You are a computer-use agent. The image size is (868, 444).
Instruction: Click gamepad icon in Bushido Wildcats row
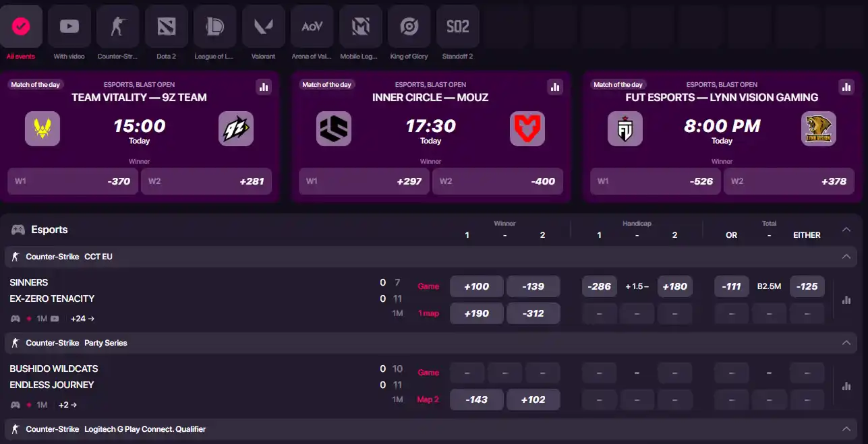click(x=15, y=405)
